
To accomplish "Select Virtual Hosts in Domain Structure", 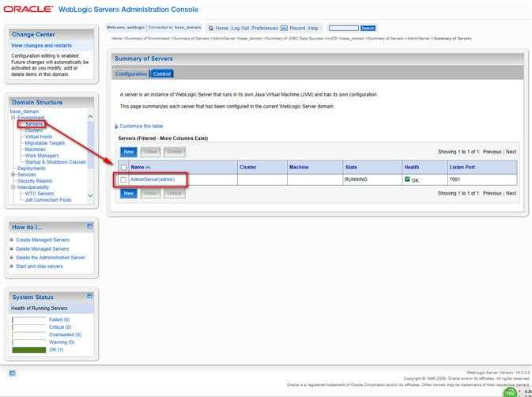I will [39, 137].
